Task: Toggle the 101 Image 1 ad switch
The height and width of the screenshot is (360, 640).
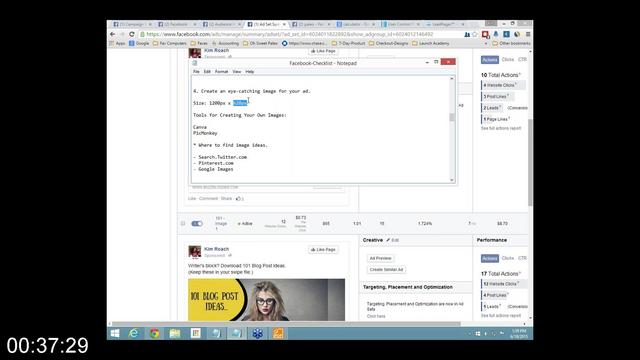Action: [x=197, y=224]
